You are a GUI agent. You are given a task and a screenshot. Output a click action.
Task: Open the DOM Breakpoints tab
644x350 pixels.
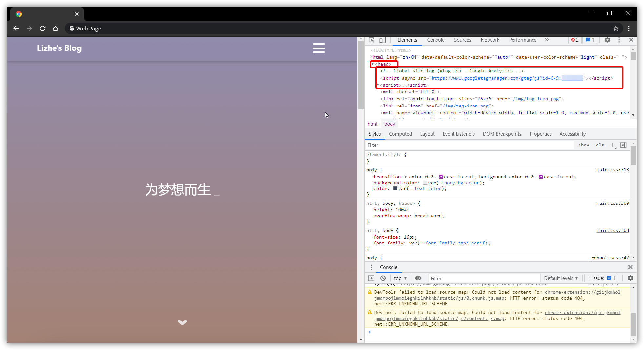(x=502, y=134)
